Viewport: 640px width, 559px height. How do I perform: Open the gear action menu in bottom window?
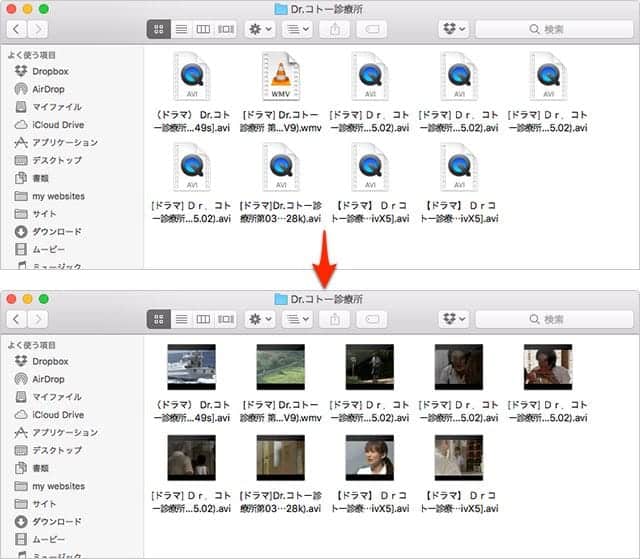click(260, 319)
